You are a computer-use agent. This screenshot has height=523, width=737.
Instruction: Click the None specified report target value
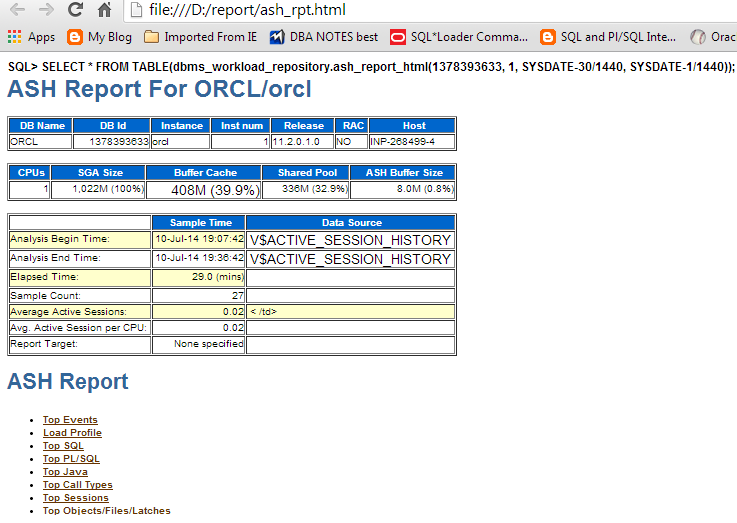[x=199, y=344]
